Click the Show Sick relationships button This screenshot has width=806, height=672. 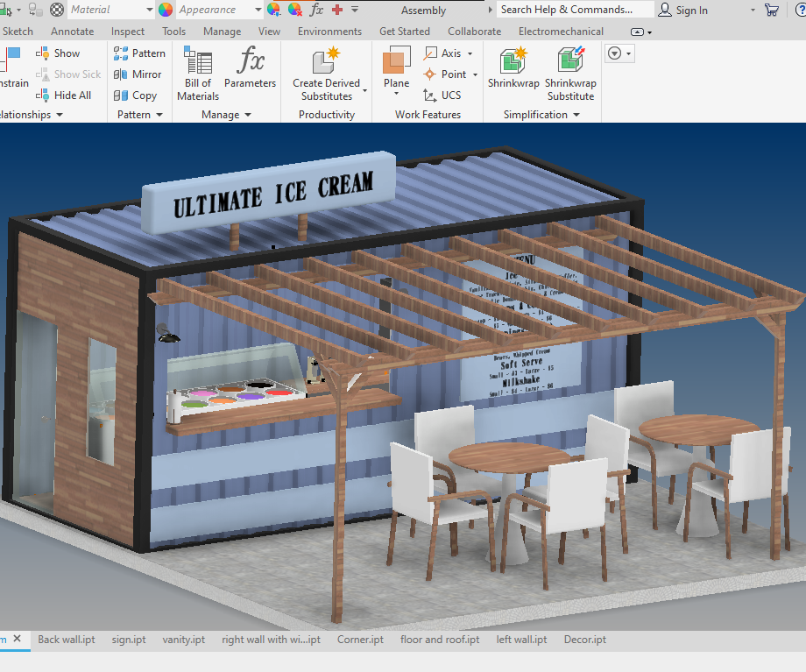(x=68, y=74)
